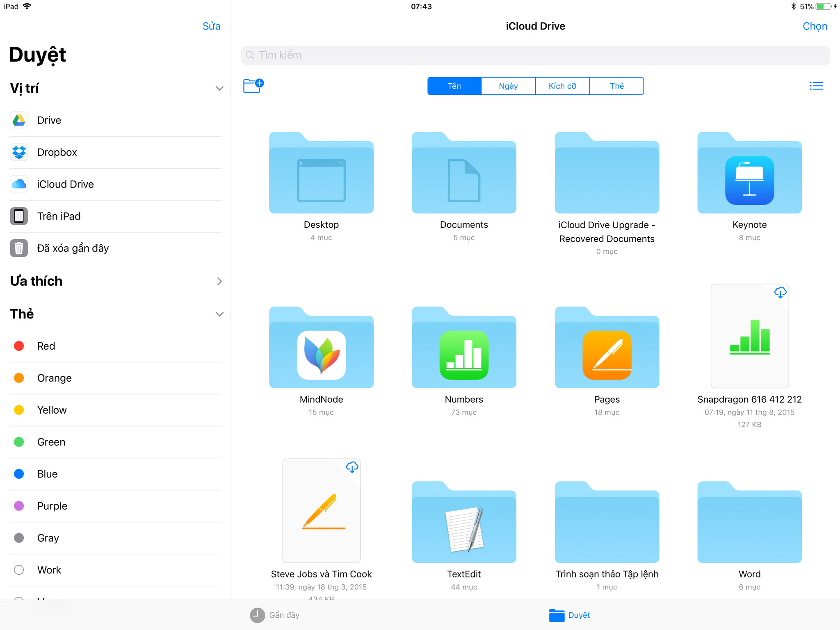Open the Pages folder
This screenshot has height=630, width=840.
607,347
